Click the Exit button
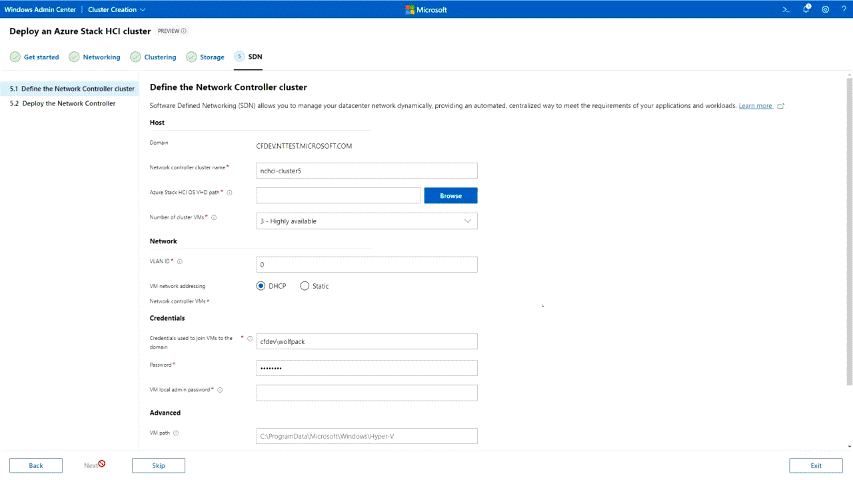This screenshot has width=853, height=480. [815, 465]
